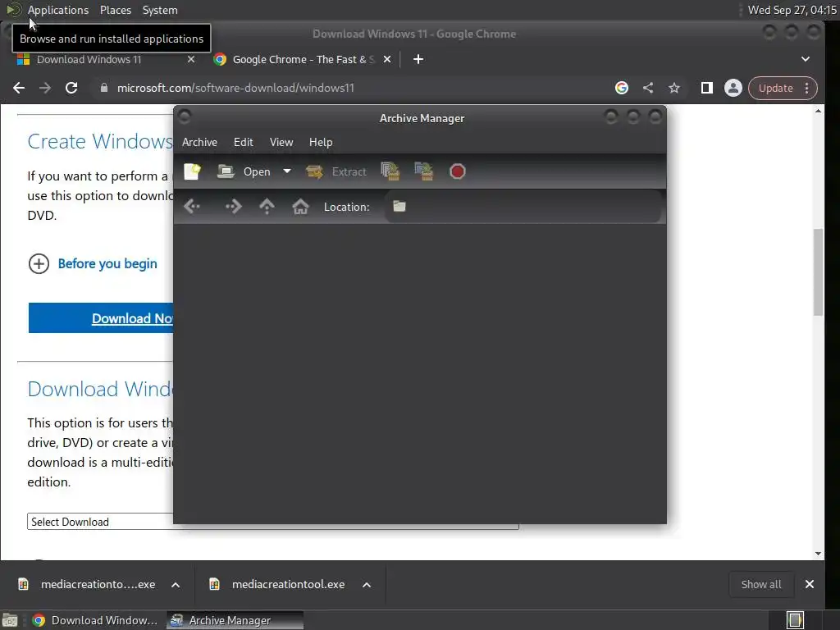Reload the Microsoft download page
The width and height of the screenshot is (840, 630).
71,88
